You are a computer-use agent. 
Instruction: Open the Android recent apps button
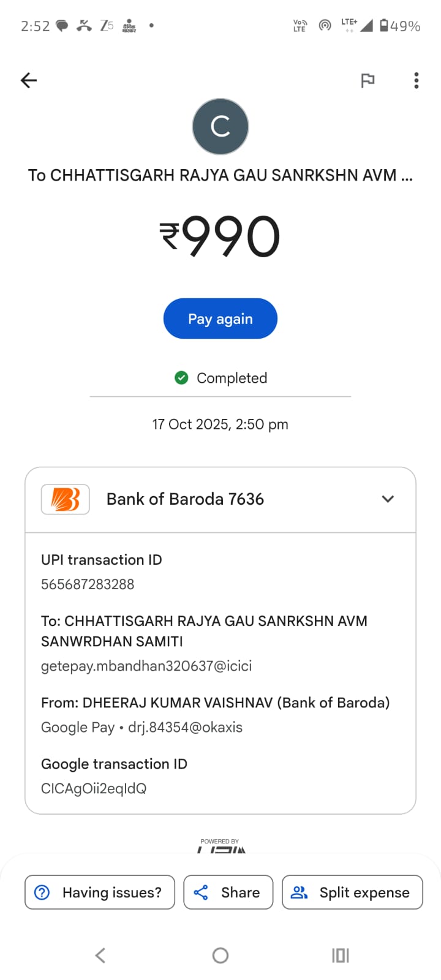point(340,956)
